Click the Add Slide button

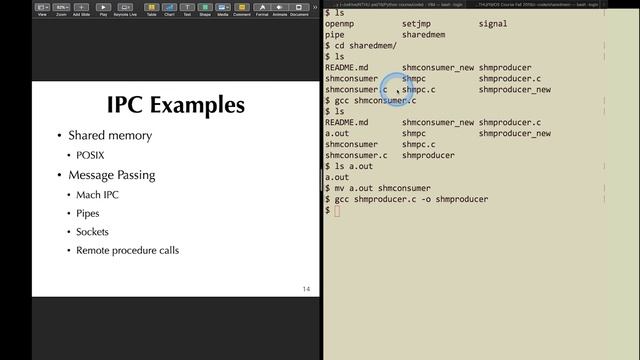click(81, 7)
